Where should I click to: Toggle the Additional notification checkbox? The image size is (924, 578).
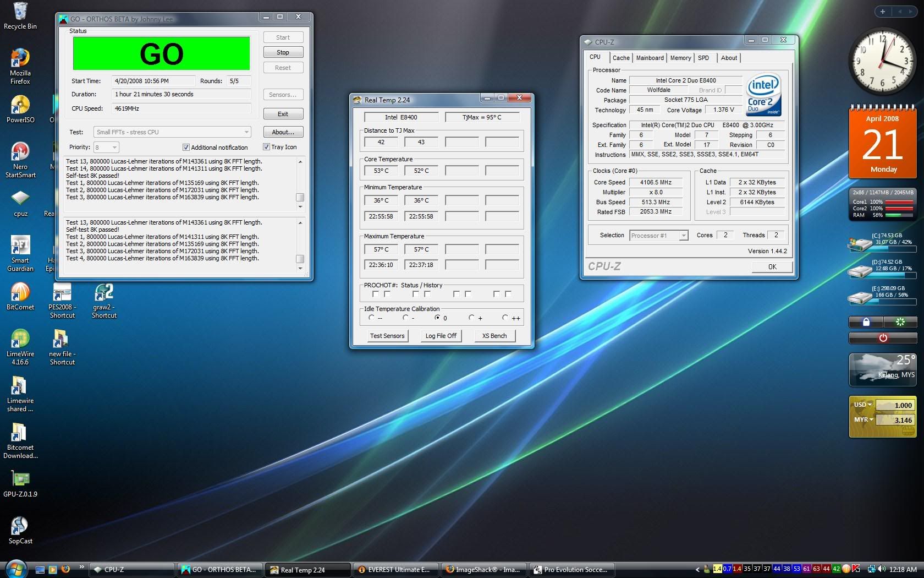point(186,148)
